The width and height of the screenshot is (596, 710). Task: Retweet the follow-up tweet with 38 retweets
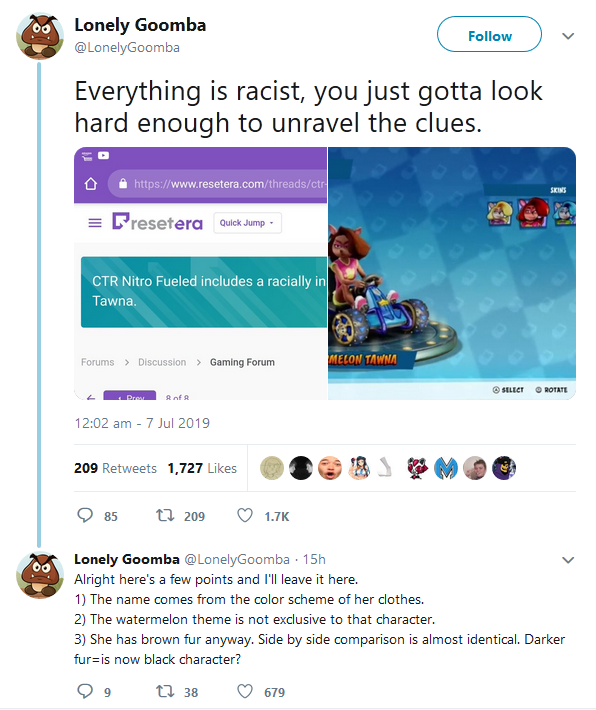(x=165, y=691)
